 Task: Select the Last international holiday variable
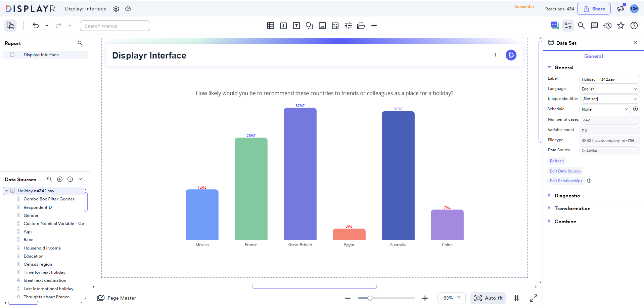click(48, 289)
